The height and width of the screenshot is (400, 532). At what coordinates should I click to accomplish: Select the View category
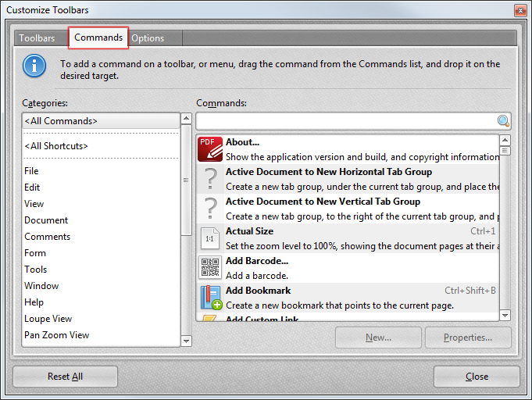coord(101,204)
